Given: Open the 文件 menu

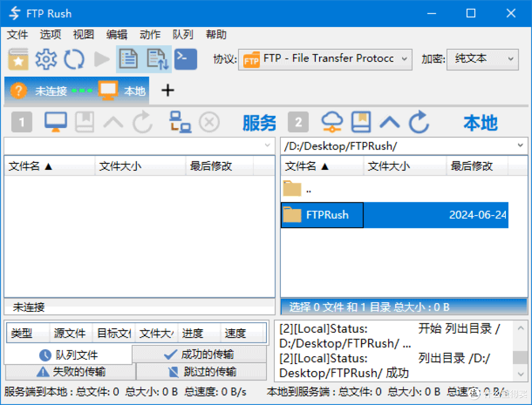Looking at the screenshot, I should [18, 34].
